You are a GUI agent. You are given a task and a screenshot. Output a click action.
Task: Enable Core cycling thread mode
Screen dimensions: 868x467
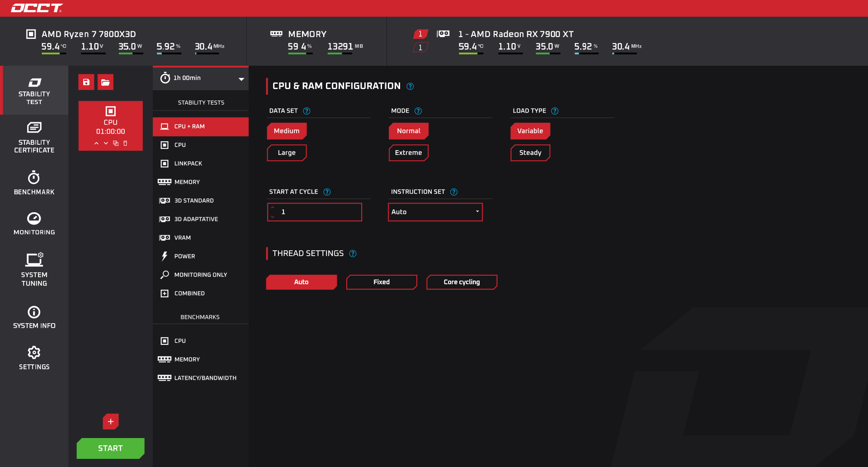coord(462,282)
